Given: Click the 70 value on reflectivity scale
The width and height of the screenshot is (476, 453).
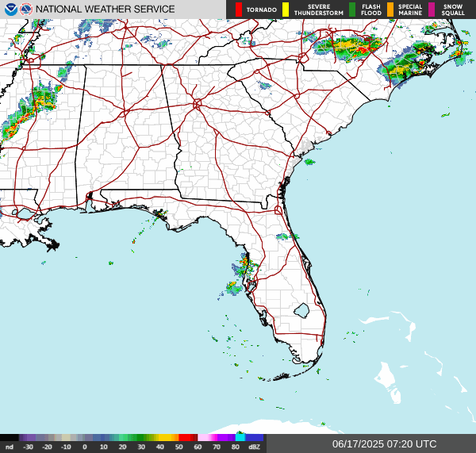Looking at the screenshot, I should [x=217, y=447].
